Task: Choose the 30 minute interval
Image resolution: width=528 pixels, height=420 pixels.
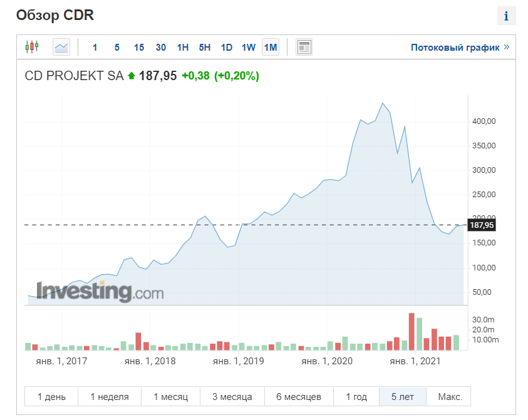Action: [x=160, y=48]
